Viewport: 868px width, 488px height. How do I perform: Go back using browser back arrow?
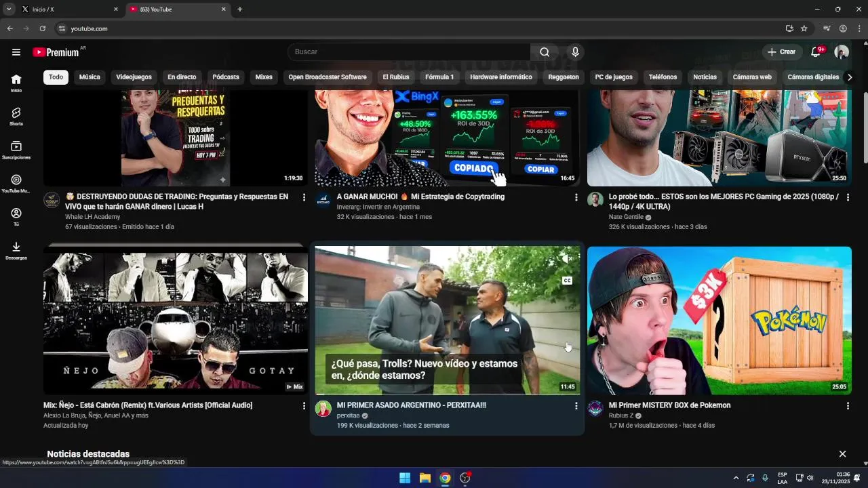[x=9, y=28]
